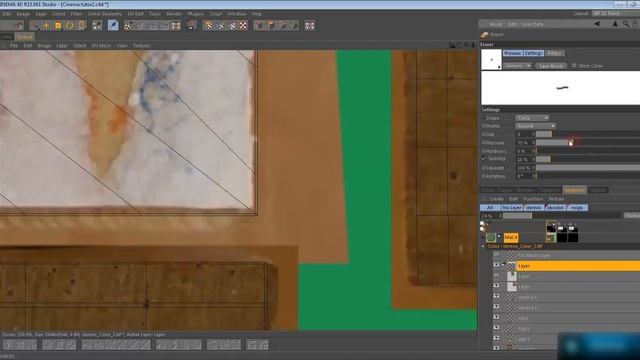Click the Pressure percentage input field
Viewport: 640px width, 360px height.
click(524, 143)
